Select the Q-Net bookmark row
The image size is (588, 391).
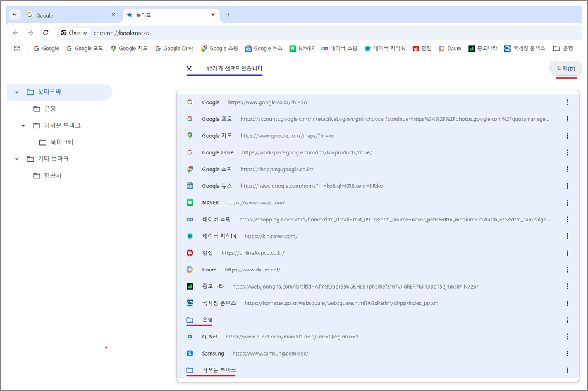378,337
